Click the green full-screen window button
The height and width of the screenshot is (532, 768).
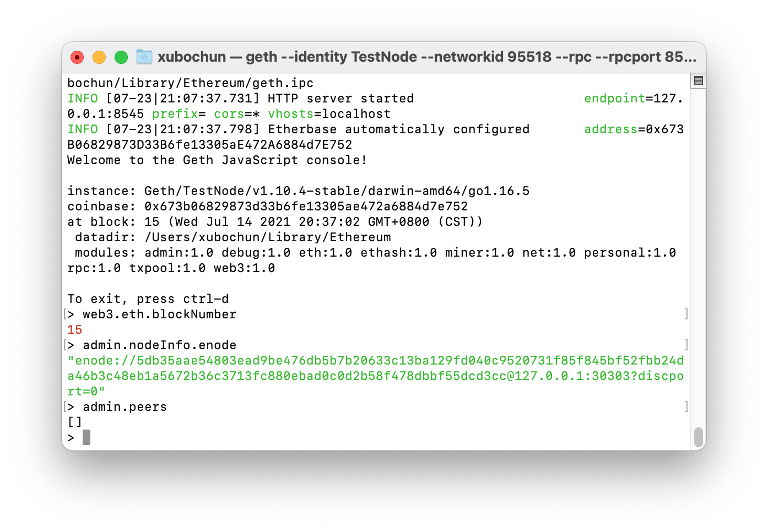tap(121, 57)
